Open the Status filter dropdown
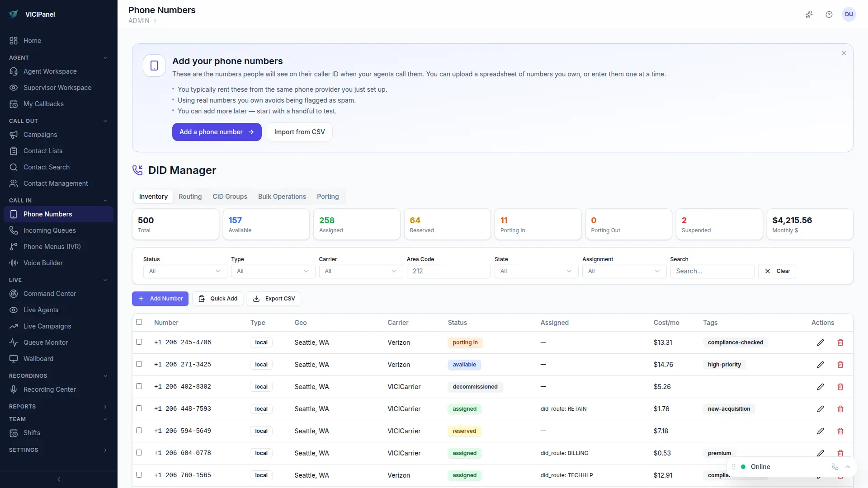 pos(184,271)
